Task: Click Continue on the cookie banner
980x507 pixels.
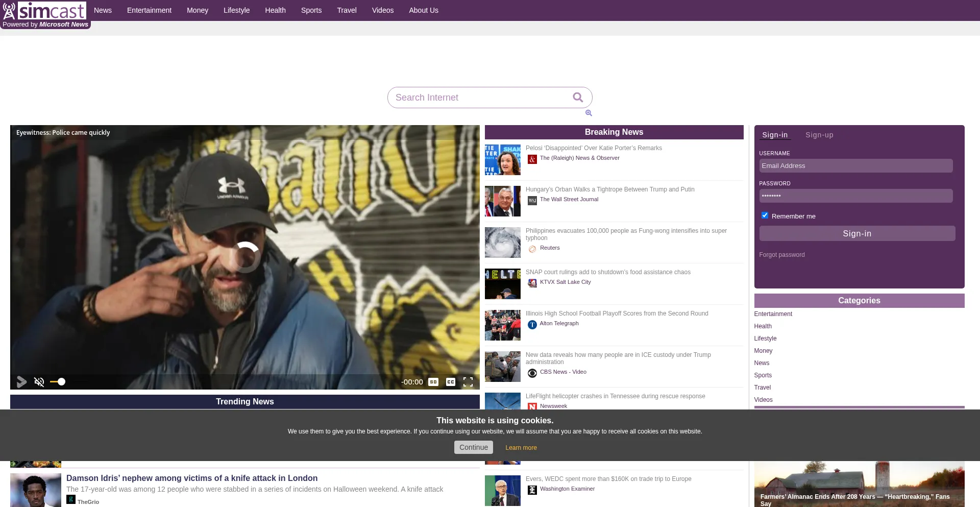Action: (473, 447)
